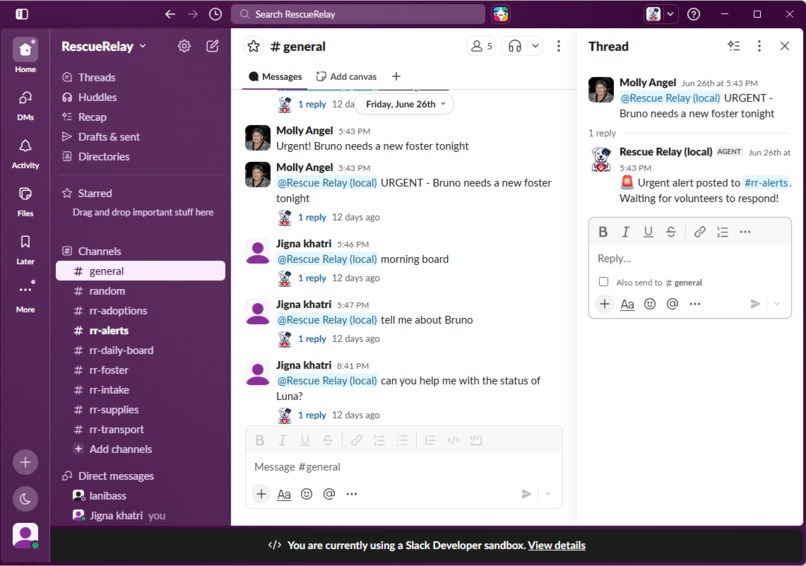Start a huddle with headphones icon
806x566 pixels.
click(x=515, y=46)
